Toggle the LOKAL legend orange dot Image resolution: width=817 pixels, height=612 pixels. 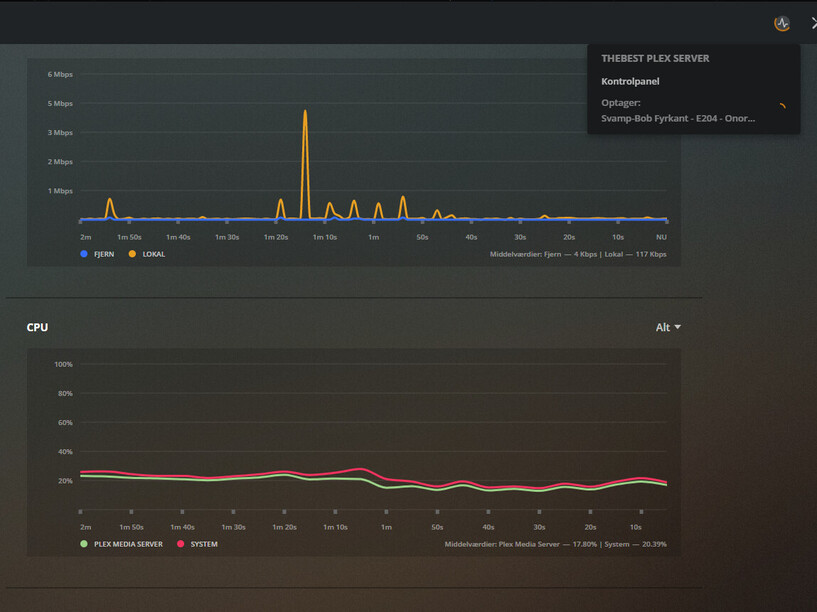pyautogui.click(x=132, y=254)
